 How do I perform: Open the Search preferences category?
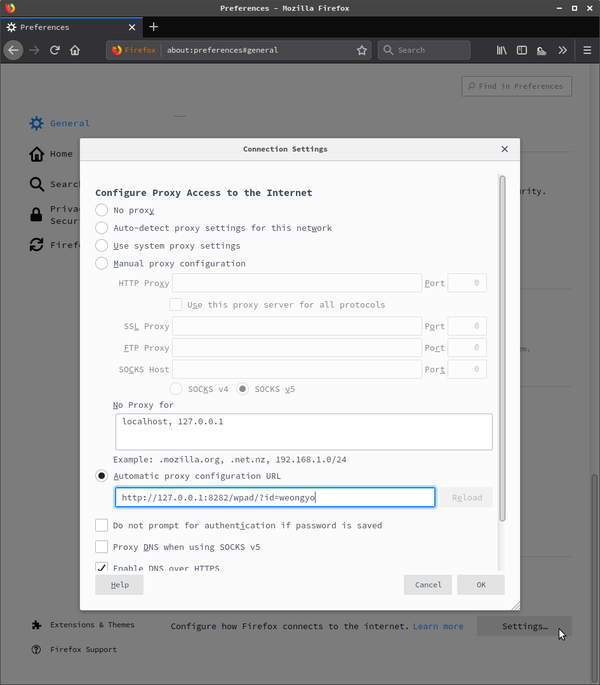click(x=54, y=184)
